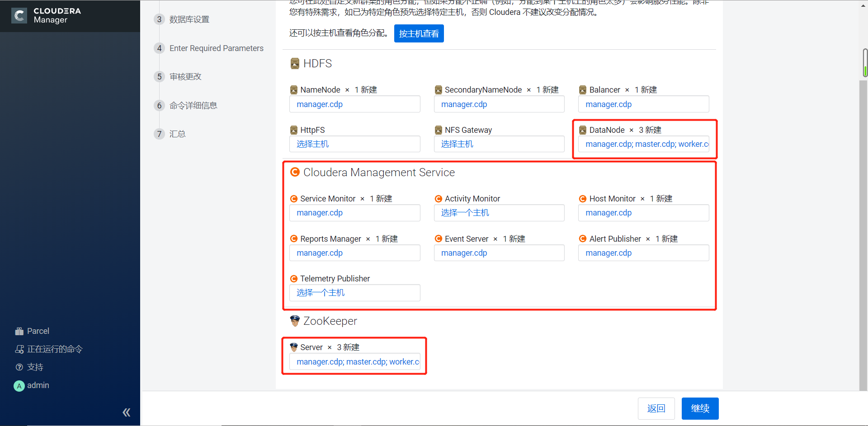This screenshot has width=868, height=426.
Task: Click the Host Monitor role icon
Action: (583, 199)
